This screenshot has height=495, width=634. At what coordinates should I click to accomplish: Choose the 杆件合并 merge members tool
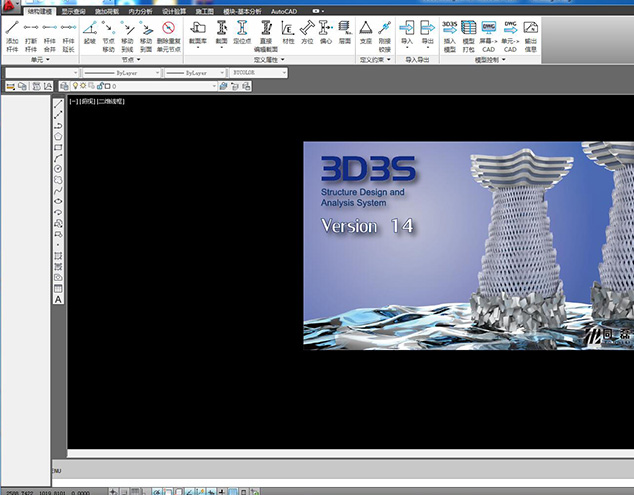pyautogui.click(x=49, y=36)
